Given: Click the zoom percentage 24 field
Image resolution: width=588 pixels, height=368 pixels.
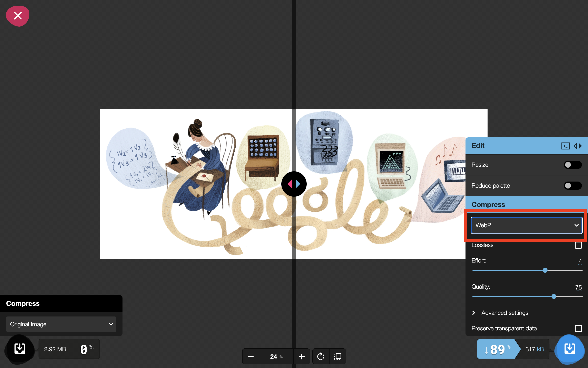Looking at the screenshot, I should pyautogui.click(x=274, y=357).
